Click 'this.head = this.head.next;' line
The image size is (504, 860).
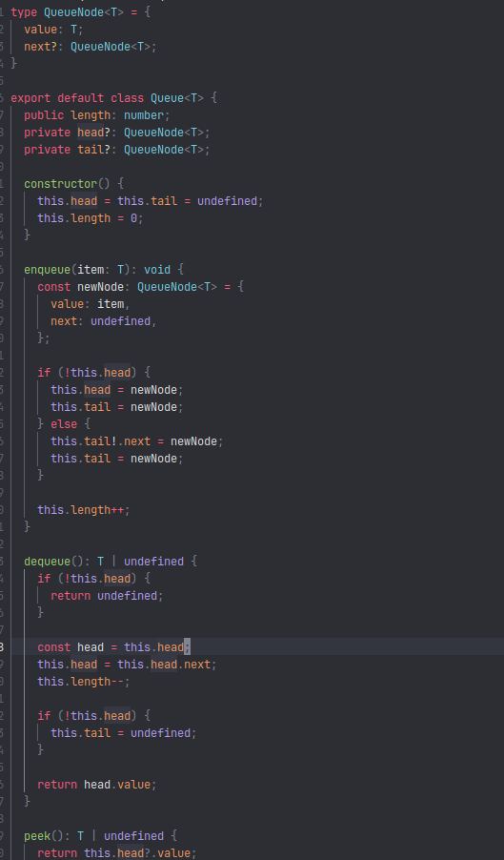pos(127,665)
